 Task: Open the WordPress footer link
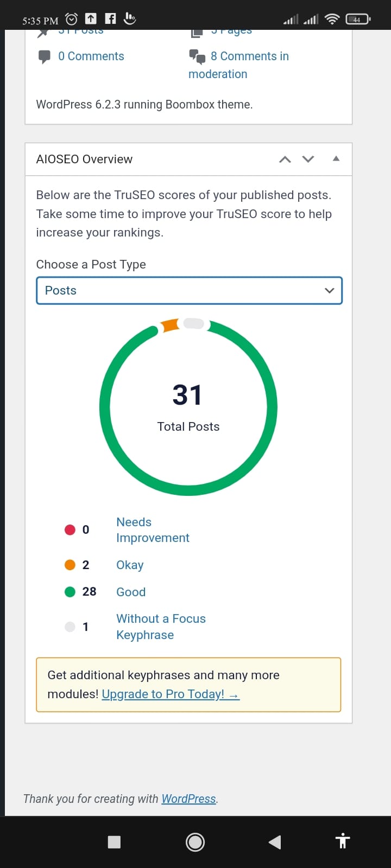pos(188,799)
